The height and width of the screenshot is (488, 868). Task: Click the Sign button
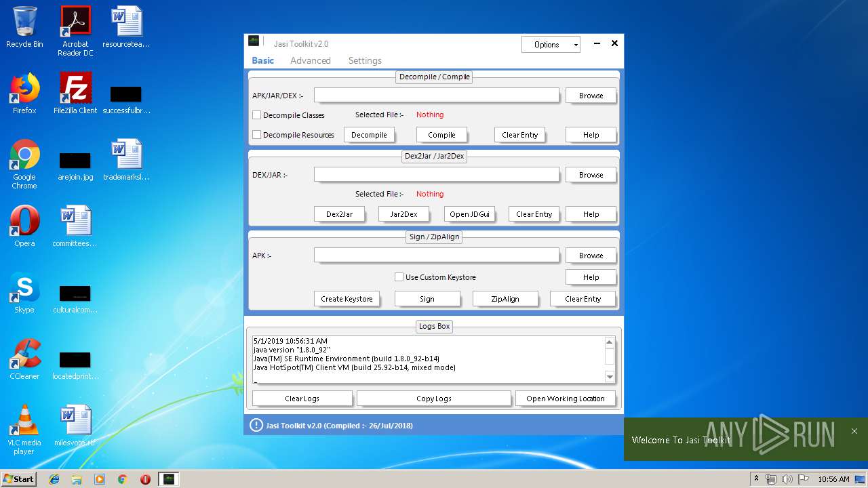427,299
